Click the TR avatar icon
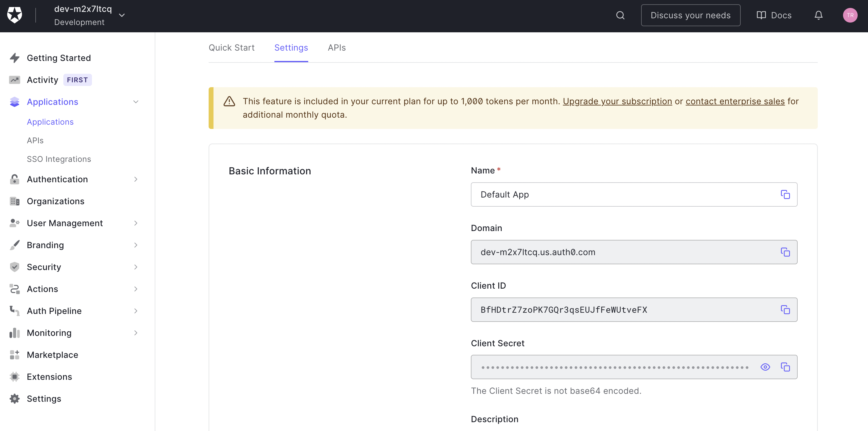Viewport: 868px width, 431px height. coord(850,15)
